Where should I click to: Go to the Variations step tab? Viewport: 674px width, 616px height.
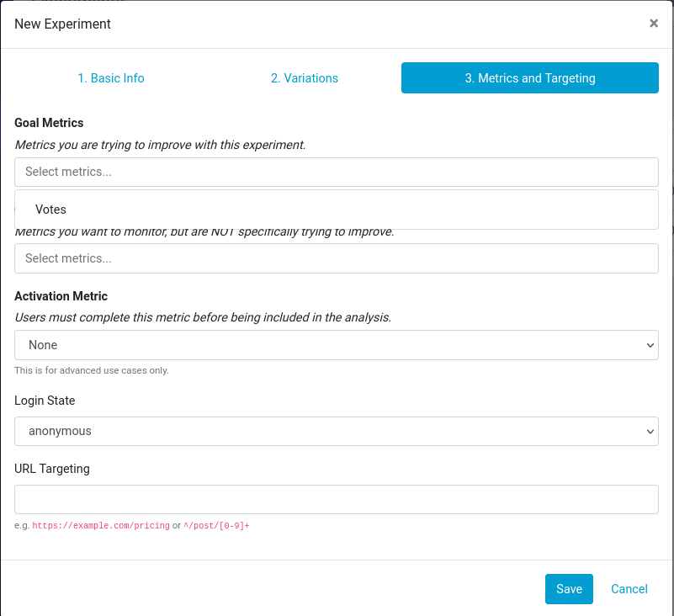[305, 78]
